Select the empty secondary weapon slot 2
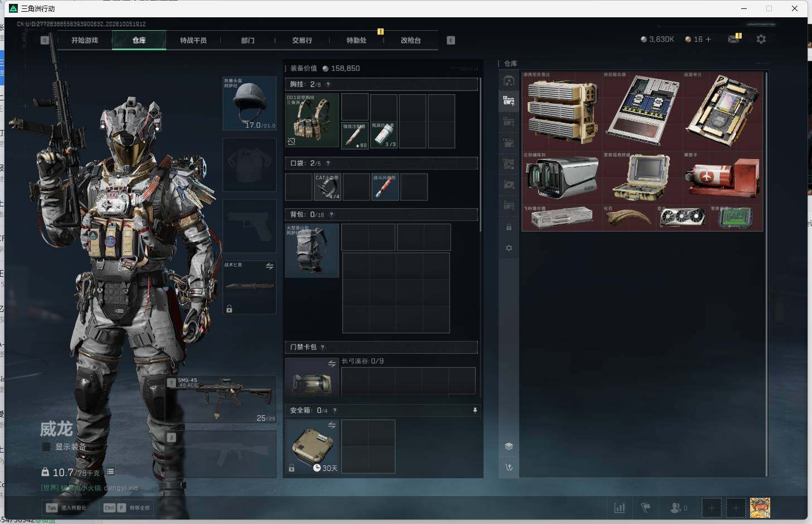The height and width of the screenshot is (524, 812). (221, 454)
